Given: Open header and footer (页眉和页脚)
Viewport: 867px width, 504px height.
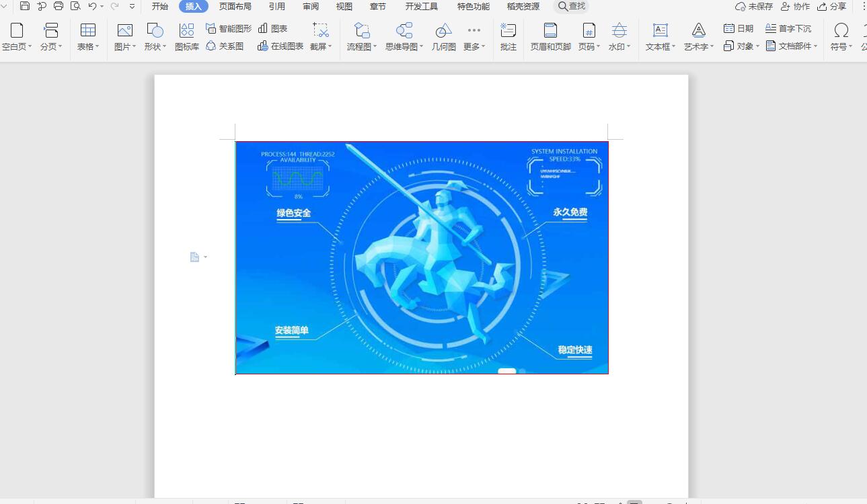Looking at the screenshot, I should pos(550,36).
